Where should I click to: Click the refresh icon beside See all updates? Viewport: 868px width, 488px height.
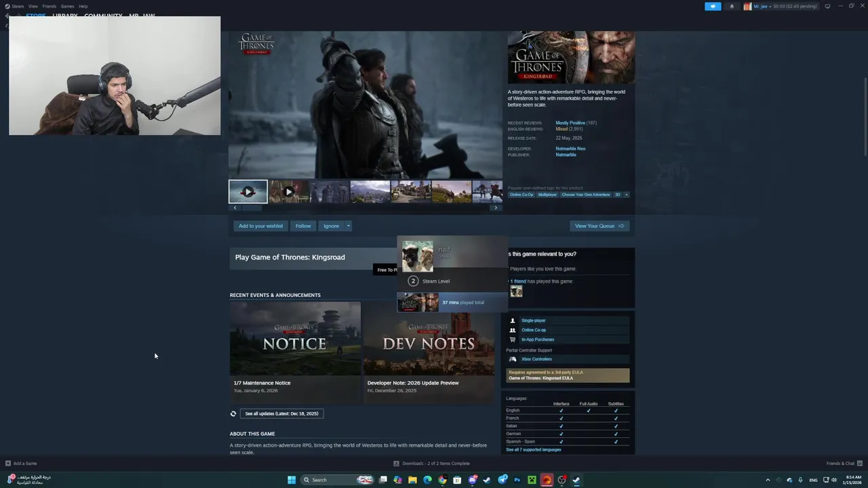point(233,413)
